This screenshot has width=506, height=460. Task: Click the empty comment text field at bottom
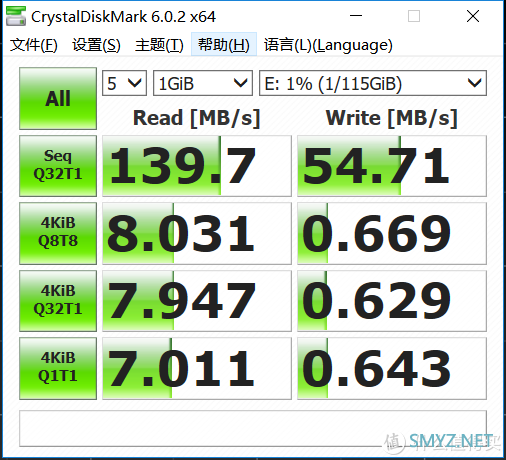click(x=253, y=428)
